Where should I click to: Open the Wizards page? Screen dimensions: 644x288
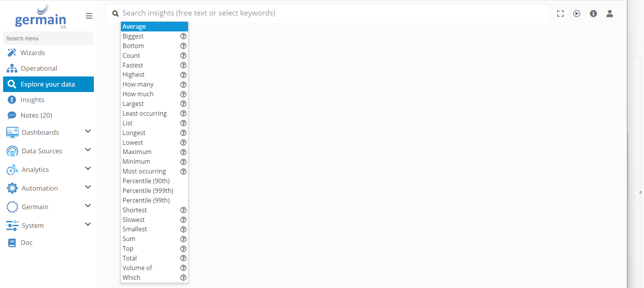[x=33, y=53]
